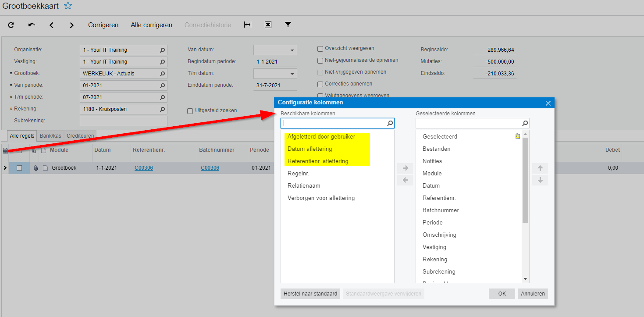Move the selected column down
Screen dimensions: 644x317
point(540,180)
